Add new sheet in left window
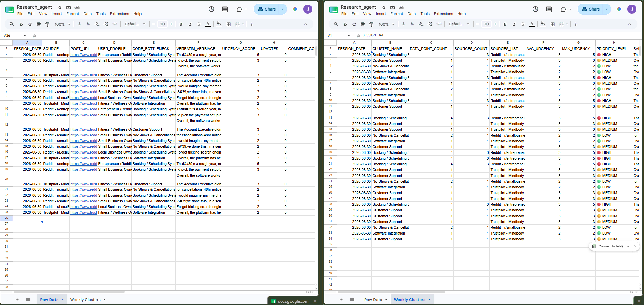Image resolution: width=644 pixels, height=305 pixels. coord(17,299)
